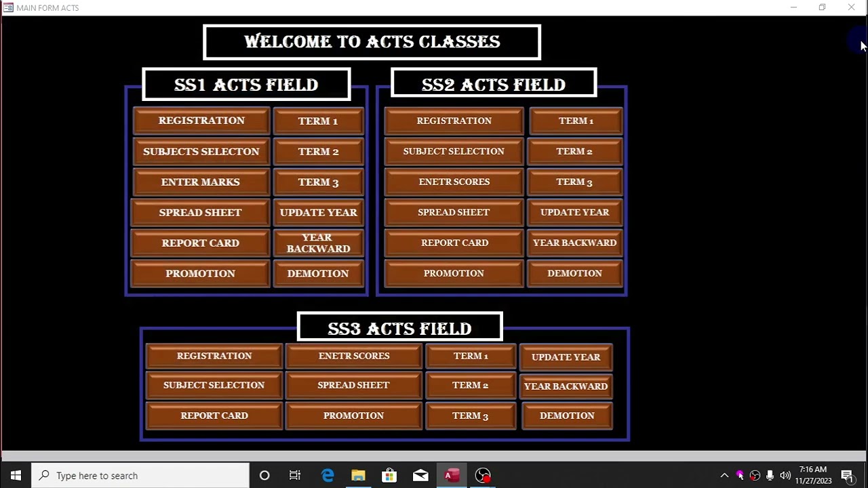
Task: Click SS2 ENETR SCORES button
Action: pos(454,182)
